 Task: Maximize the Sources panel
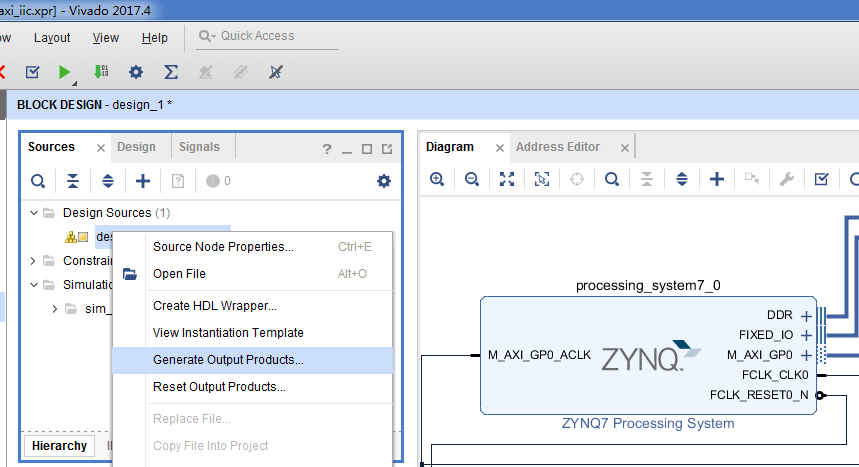click(367, 149)
